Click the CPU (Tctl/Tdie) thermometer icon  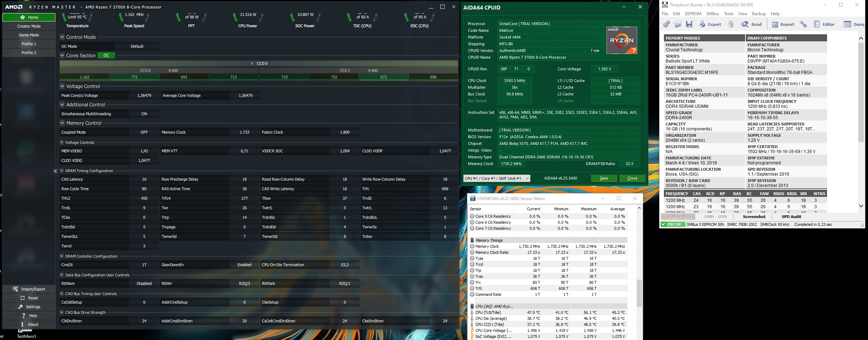tap(472, 312)
